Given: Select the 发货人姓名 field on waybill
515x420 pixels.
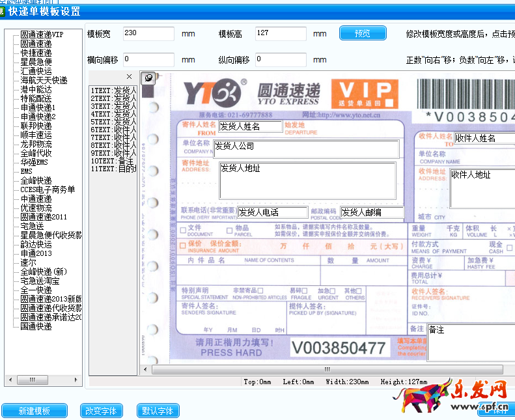Looking at the screenshot, I should coord(250,126).
